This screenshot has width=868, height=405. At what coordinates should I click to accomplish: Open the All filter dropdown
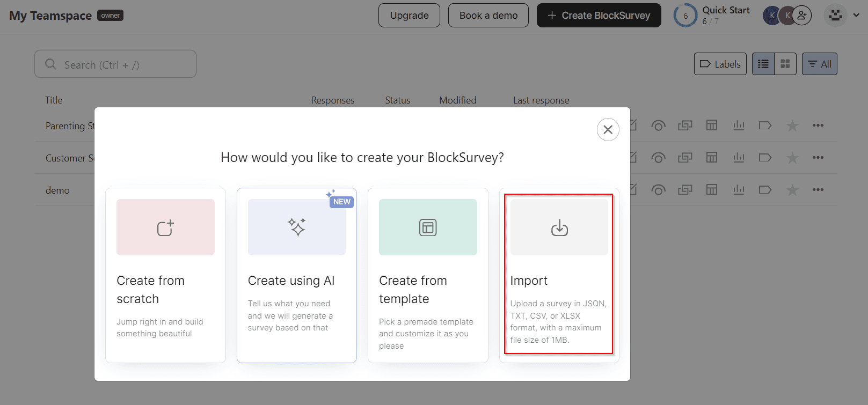[x=820, y=64]
